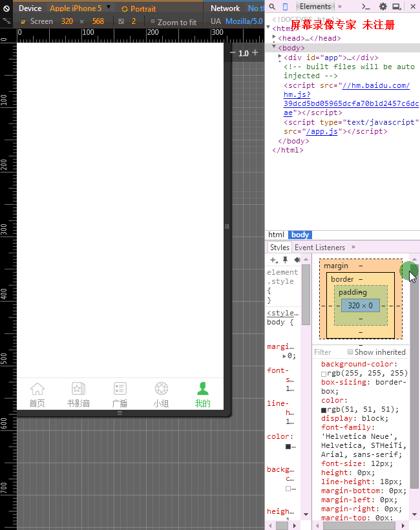Select the closing </body> tag line

293,141
